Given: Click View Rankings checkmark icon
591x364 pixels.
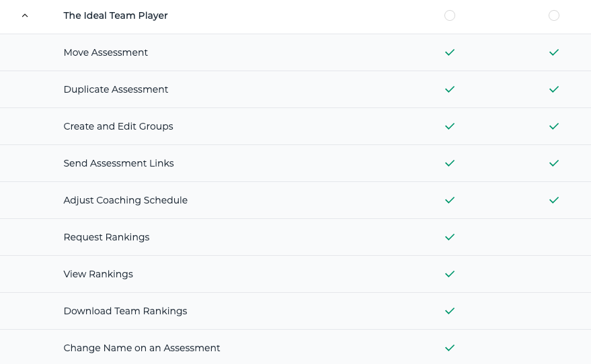Looking at the screenshot, I should (x=450, y=273).
